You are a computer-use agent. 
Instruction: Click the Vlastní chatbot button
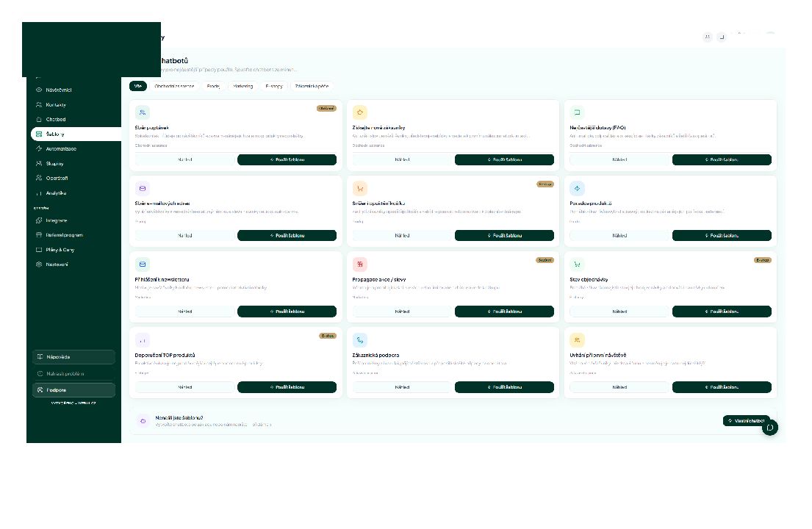pos(747,421)
